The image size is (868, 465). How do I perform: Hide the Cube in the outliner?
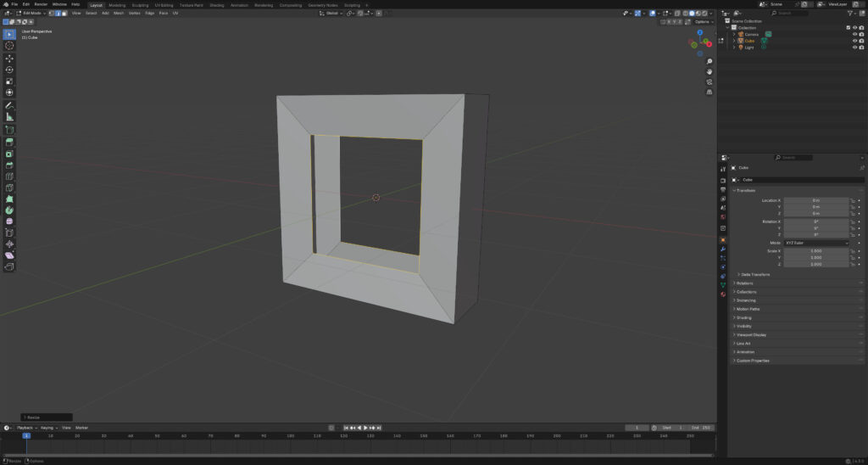click(854, 41)
